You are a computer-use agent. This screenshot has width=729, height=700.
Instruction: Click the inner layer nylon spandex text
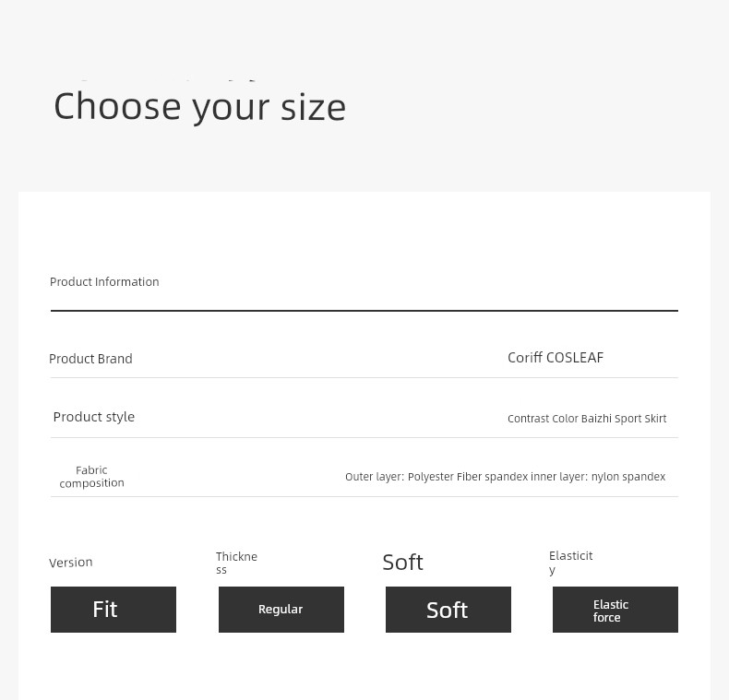tap(598, 477)
